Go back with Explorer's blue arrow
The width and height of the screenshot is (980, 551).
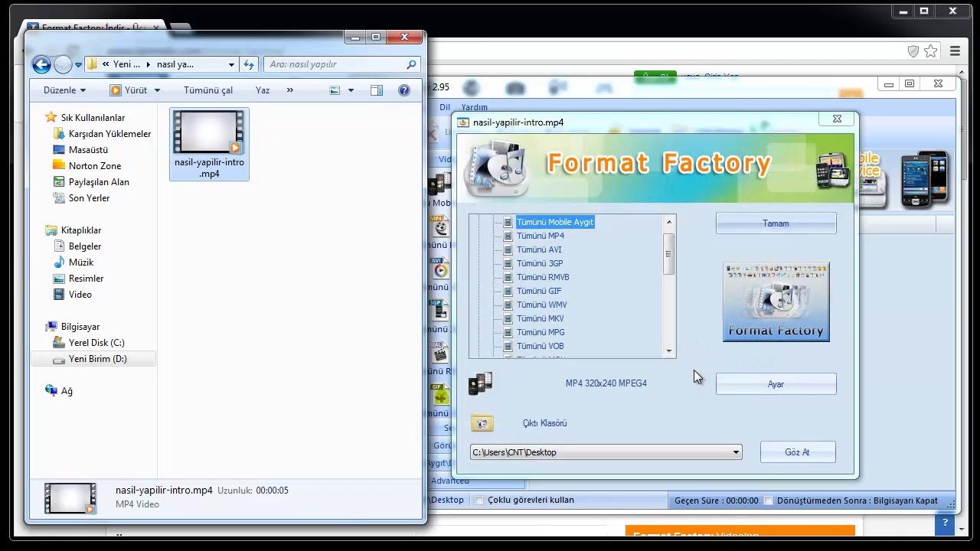point(41,64)
